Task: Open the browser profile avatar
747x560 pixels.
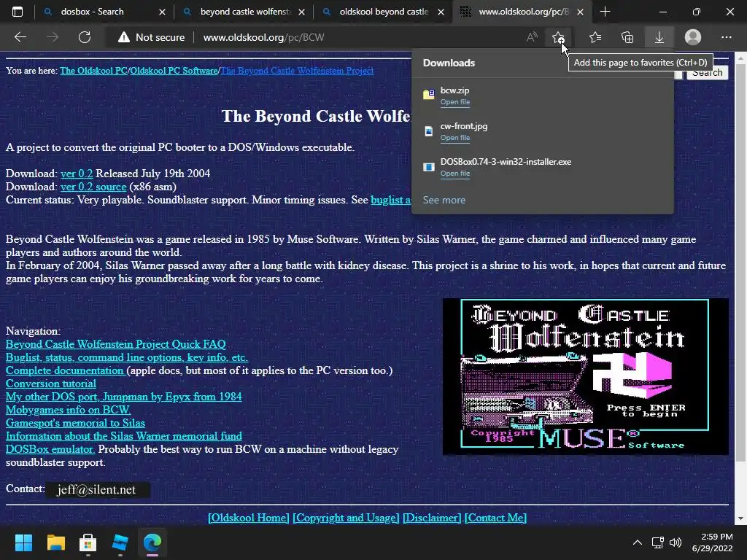Action: [x=693, y=37]
